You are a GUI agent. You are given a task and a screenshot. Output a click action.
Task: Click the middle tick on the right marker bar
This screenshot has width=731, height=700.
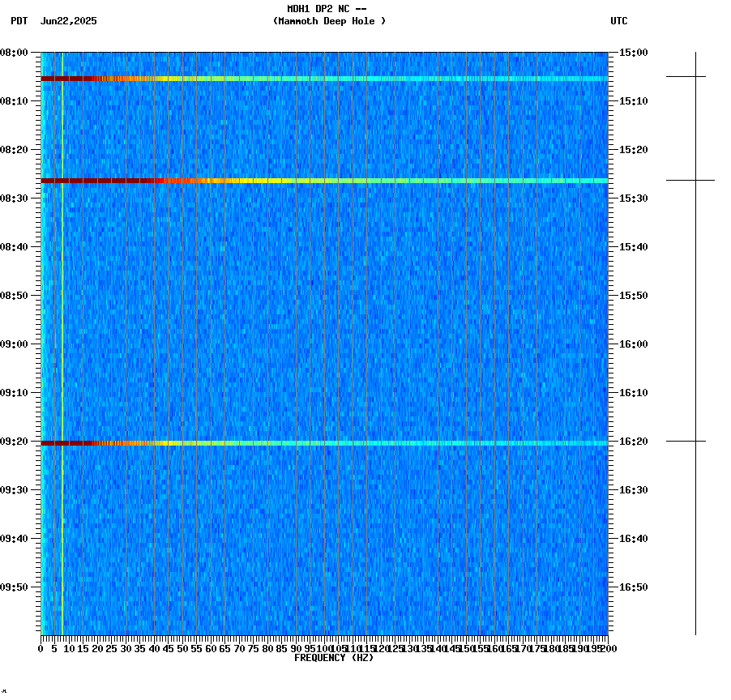coord(697,180)
